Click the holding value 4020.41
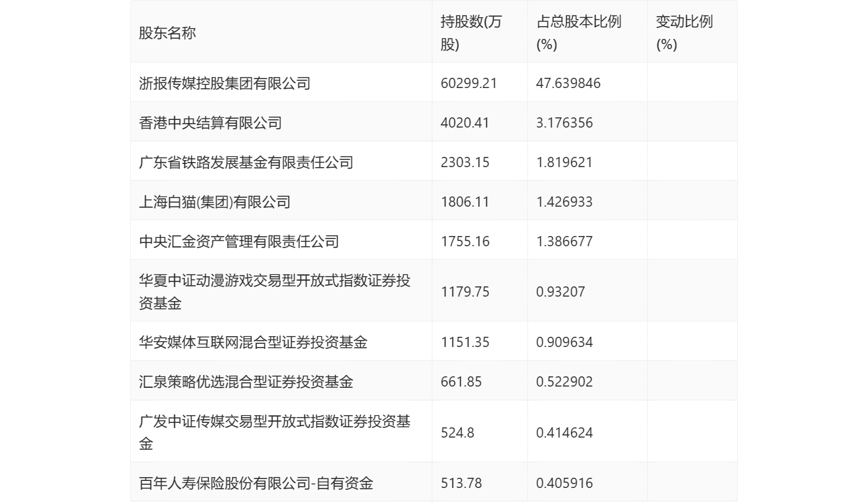Screen dimensions: 868x502 pyautogui.click(x=465, y=122)
